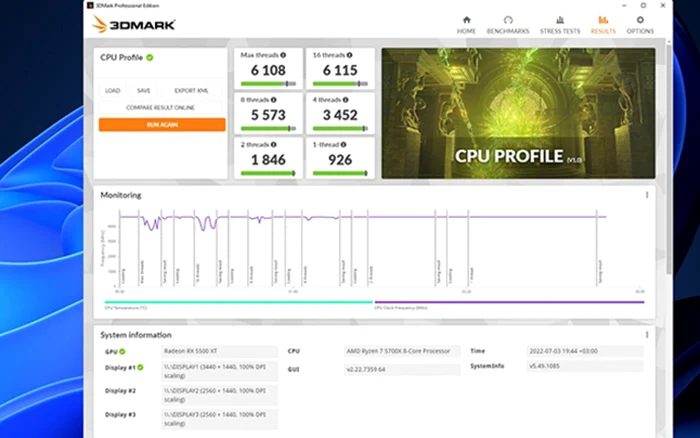Click the 2 threads score bar

tap(268, 173)
